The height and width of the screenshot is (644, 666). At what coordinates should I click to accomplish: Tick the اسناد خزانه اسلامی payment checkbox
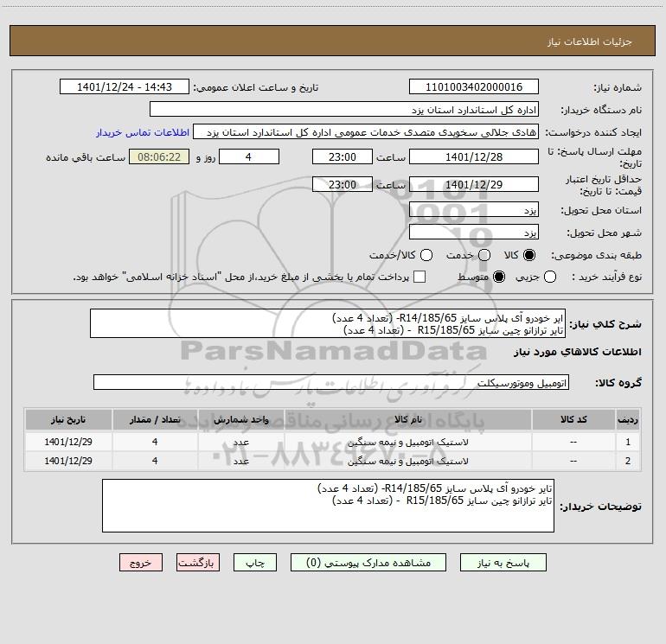click(x=419, y=277)
